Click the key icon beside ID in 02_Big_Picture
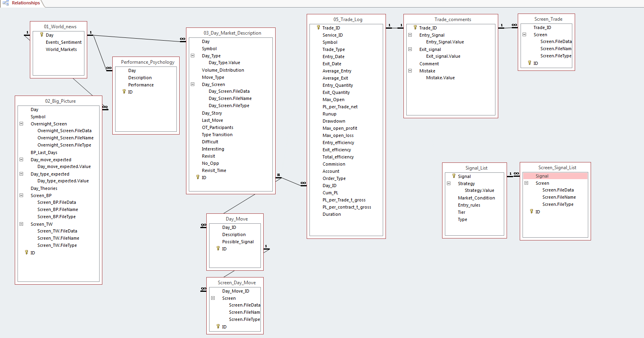 point(26,252)
